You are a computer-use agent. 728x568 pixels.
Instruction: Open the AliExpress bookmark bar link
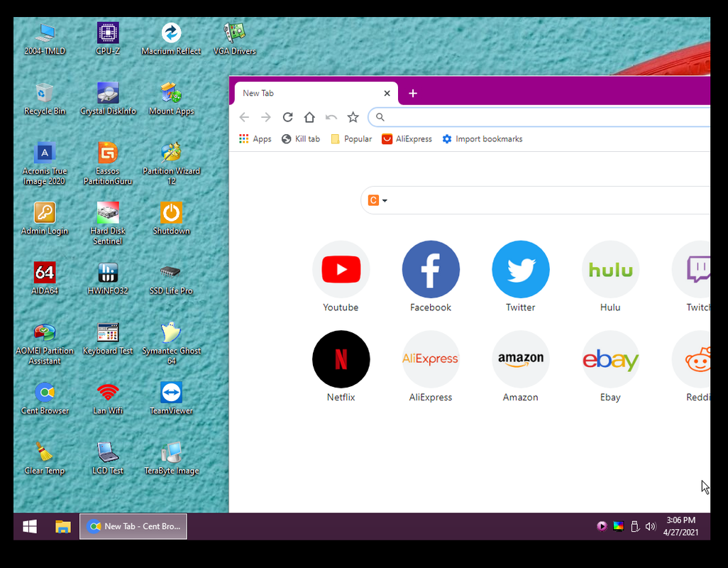[407, 139]
